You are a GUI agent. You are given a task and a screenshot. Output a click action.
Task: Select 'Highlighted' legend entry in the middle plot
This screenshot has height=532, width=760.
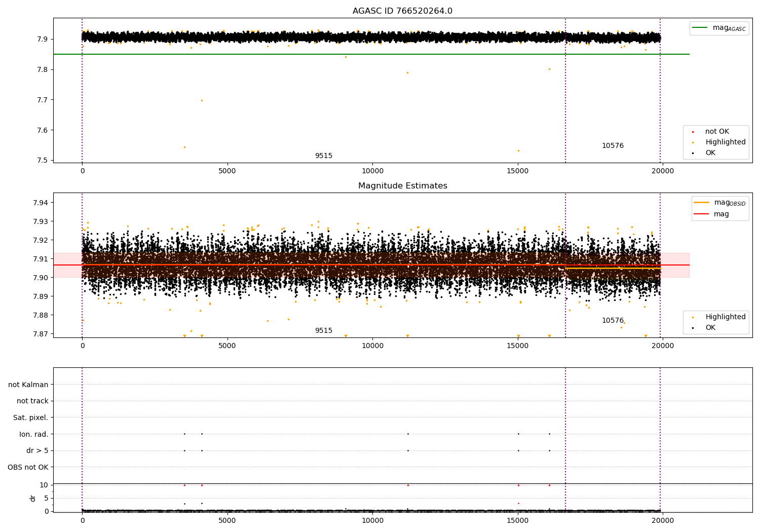[x=725, y=317]
